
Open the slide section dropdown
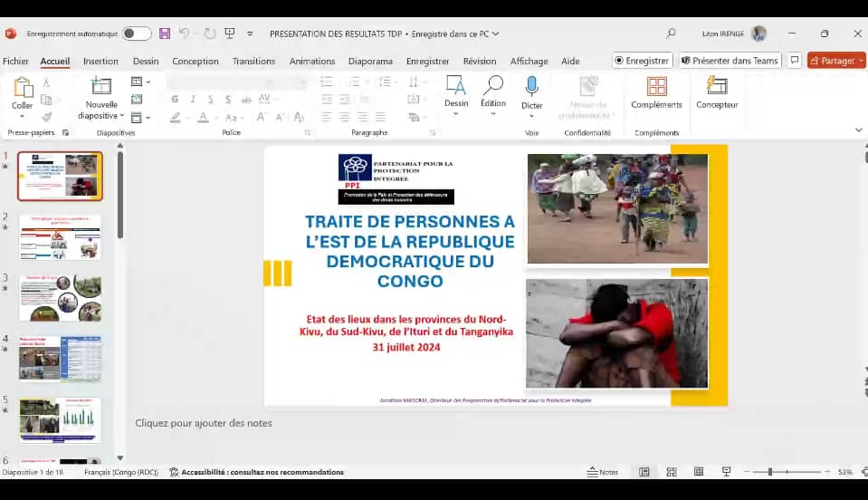(140, 118)
